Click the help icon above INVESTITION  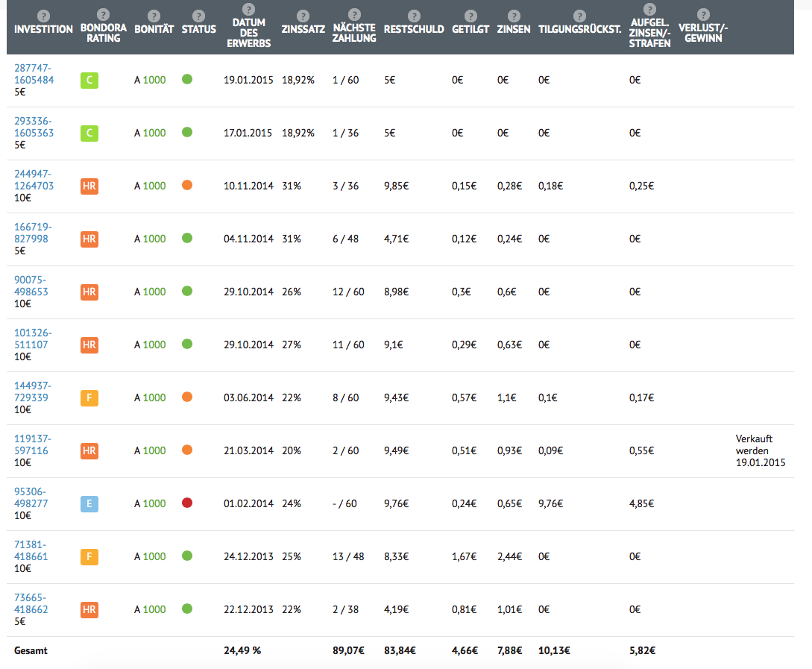point(43,16)
